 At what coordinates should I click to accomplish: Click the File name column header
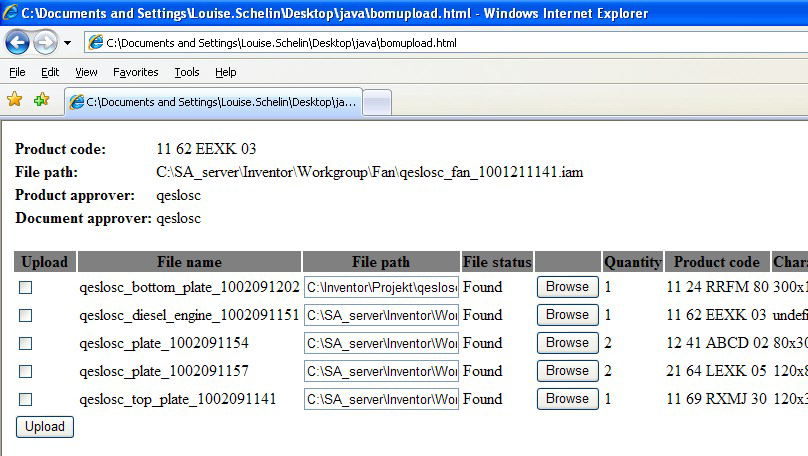[189, 262]
